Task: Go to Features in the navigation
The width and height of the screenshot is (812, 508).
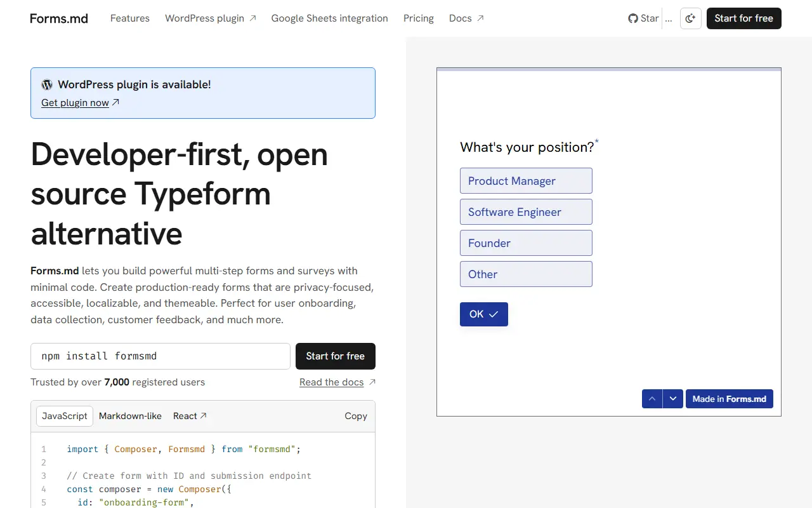Action: (x=130, y=18)
